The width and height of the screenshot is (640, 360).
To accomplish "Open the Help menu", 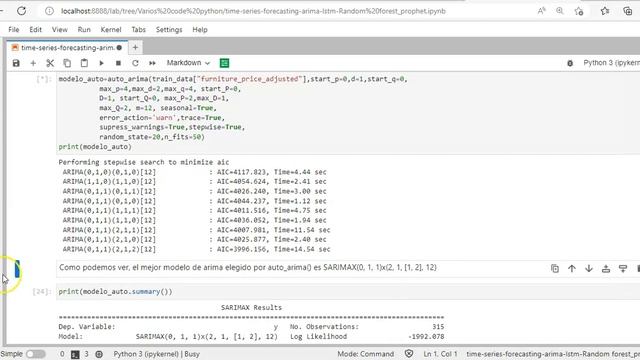I will click(200, 29).
